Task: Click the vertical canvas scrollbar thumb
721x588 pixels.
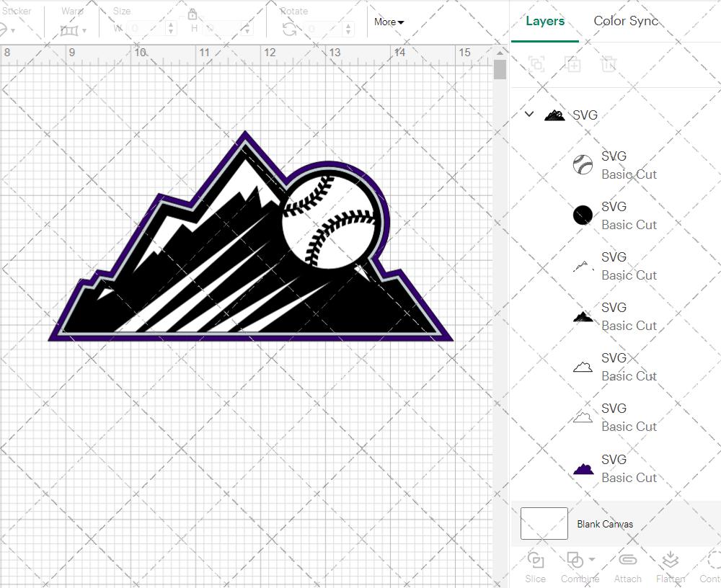Action: [x=500, y=70]
